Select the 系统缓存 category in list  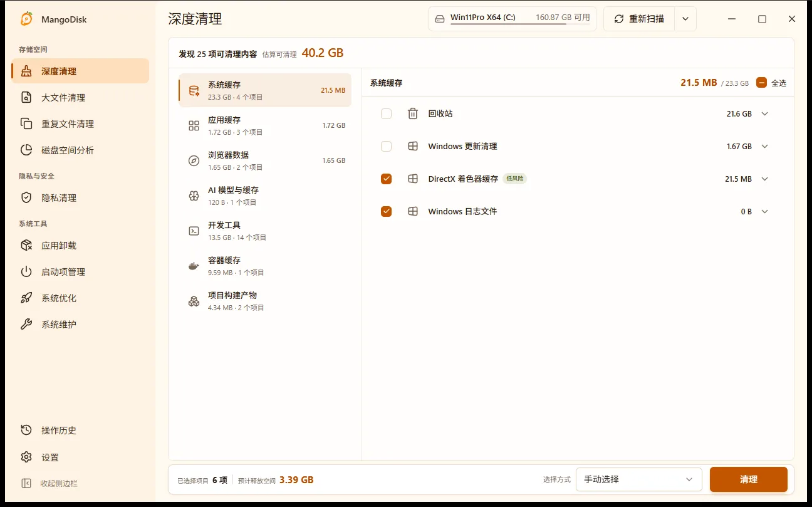coord(265,91)
